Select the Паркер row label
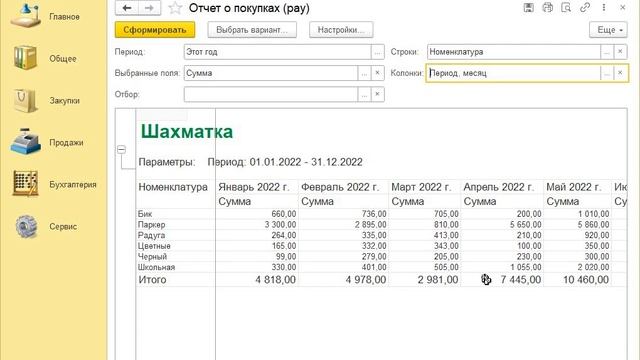 pyautogui.click(x=151, y=224)
